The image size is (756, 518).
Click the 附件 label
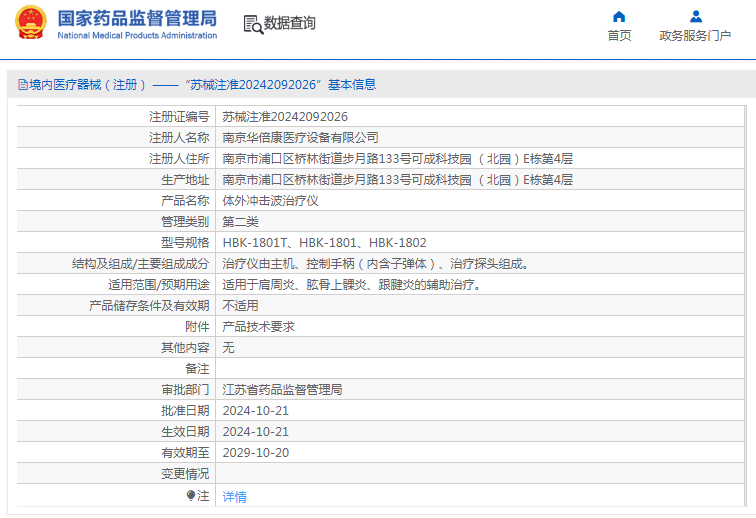(x=197, y=327)
